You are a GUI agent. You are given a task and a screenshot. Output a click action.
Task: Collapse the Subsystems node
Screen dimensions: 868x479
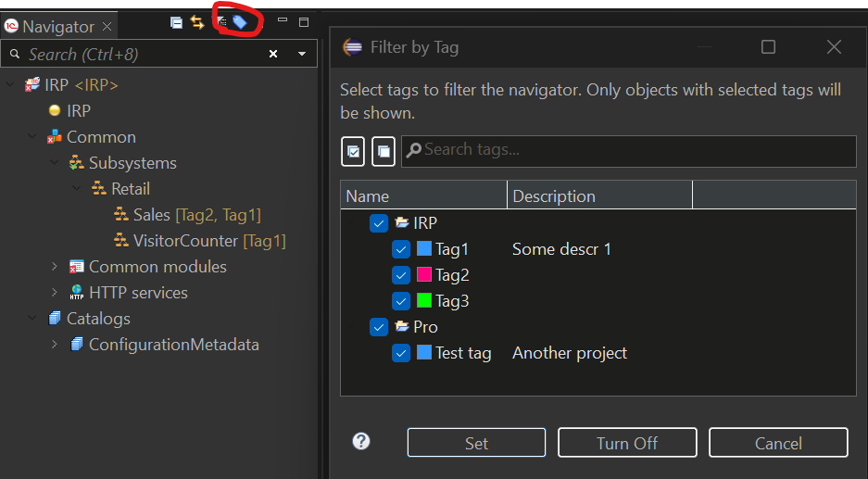coord(55,162)
